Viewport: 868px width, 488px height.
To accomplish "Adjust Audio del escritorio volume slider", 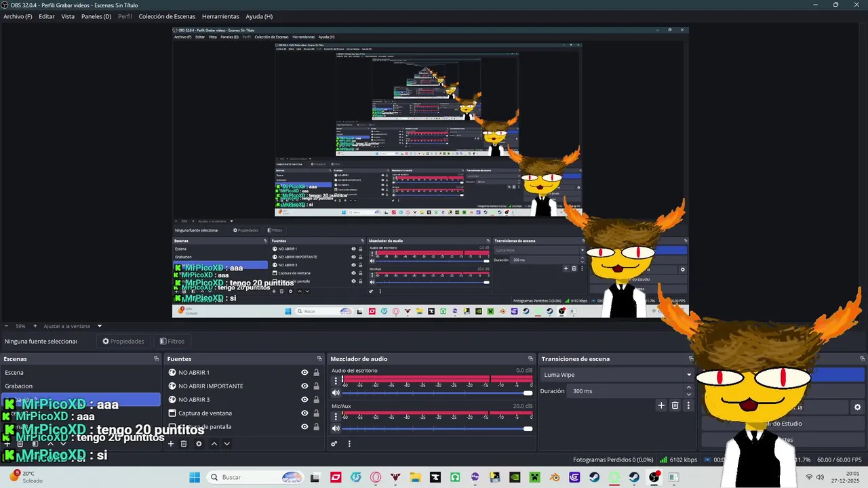I will tap(437, 393).
